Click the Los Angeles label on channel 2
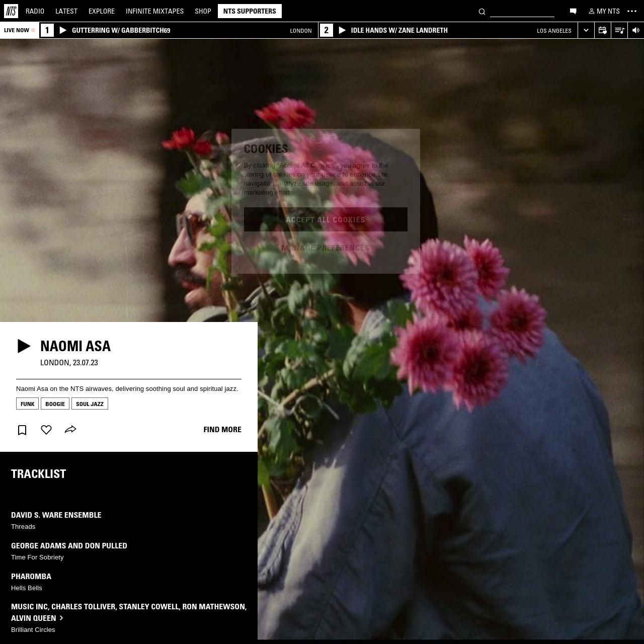This screenshot has height=644, width=644. [554, 31]
